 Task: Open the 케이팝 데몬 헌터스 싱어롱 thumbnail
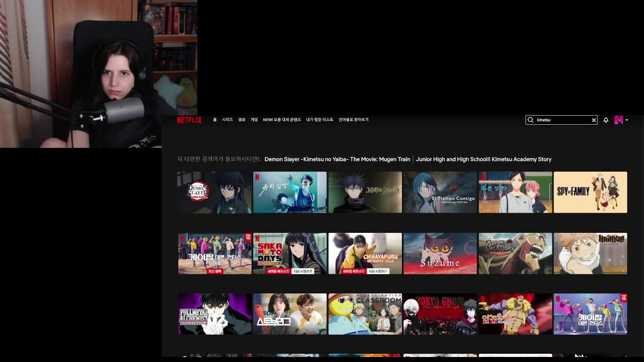214,253
